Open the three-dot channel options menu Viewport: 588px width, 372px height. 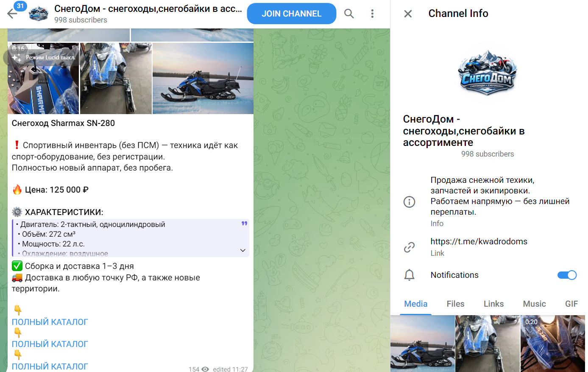[x=372, y=13]
